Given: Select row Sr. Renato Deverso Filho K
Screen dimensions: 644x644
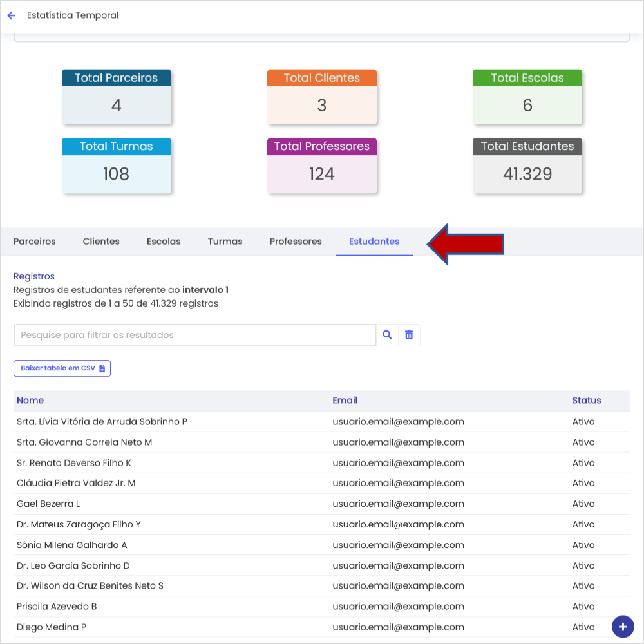Looking at the screenshot, I should pyautogui.click(x=322, y=463).
